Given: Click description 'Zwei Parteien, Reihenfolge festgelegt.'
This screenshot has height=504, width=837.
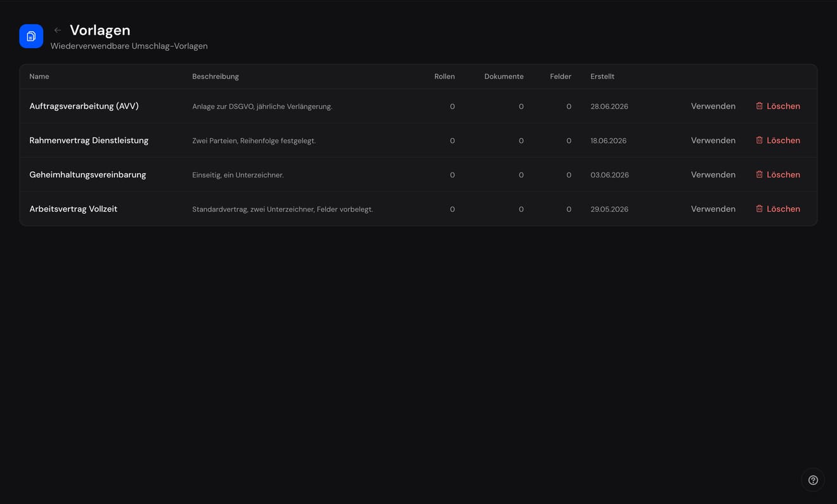Looking at the screenshot, I should [254, 141].
